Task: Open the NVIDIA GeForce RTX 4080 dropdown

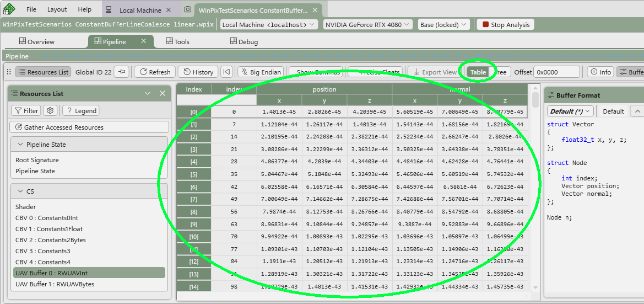Action: pyautogui.click(x=367, y=25)
